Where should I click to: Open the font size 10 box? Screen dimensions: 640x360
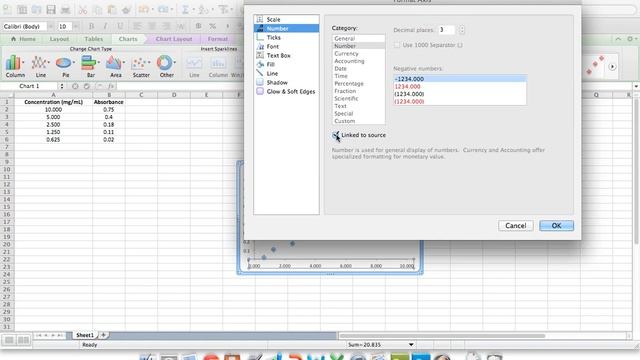(x=64, y=26)
